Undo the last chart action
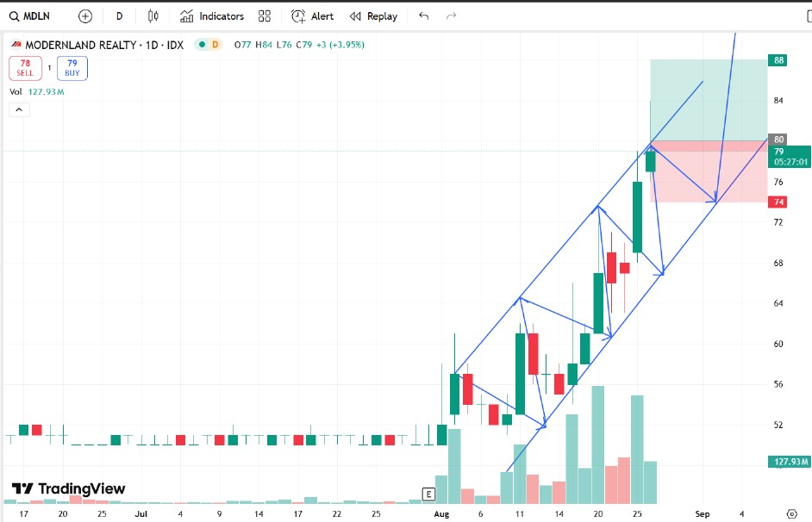 click(x=423, y=16)
